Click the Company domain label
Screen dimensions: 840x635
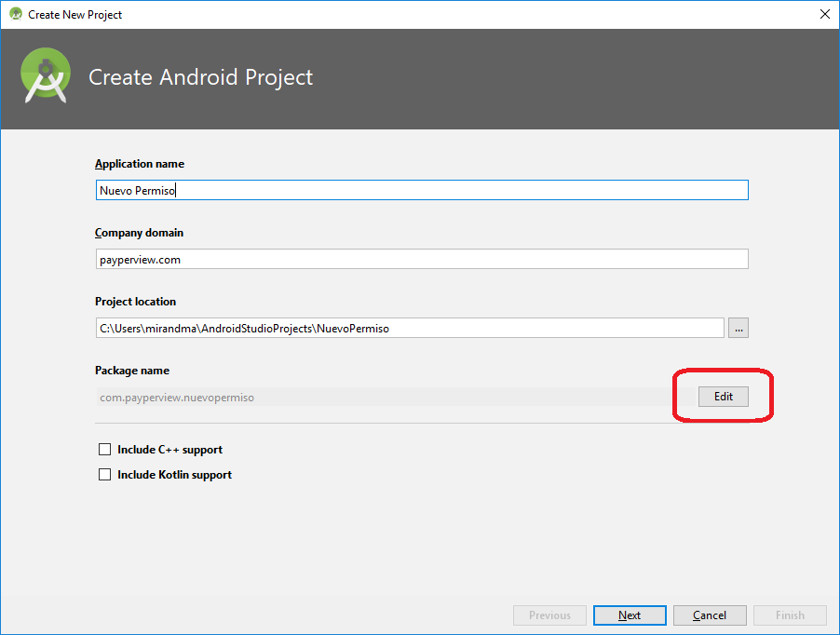tap(139, 233)
